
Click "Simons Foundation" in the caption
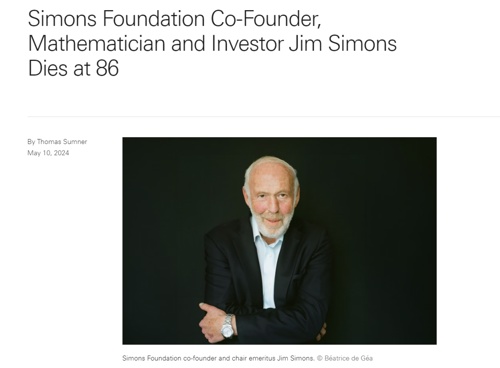click(152, 358)
